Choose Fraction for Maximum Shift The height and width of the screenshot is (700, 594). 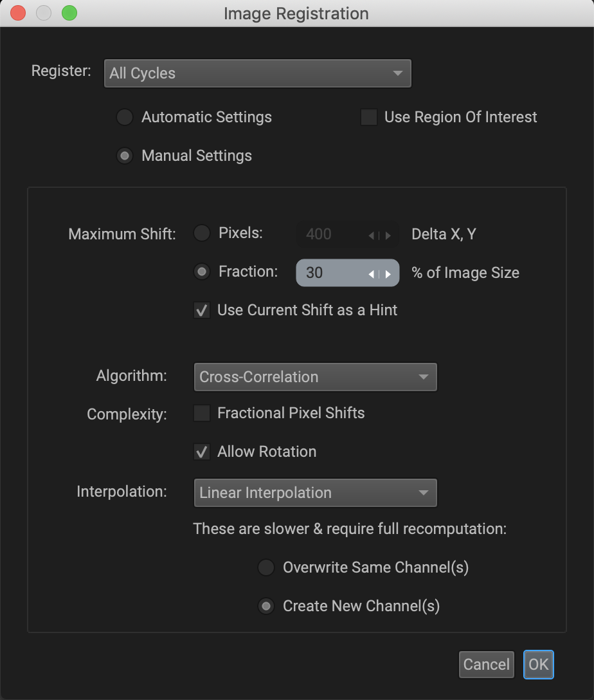pos(202,272)
